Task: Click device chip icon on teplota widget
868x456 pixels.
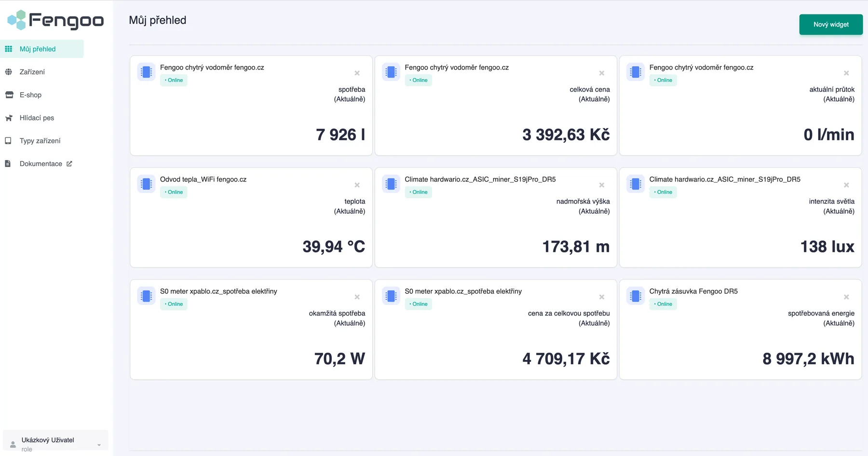Action: pyautogui.click(x=147, y=184)
